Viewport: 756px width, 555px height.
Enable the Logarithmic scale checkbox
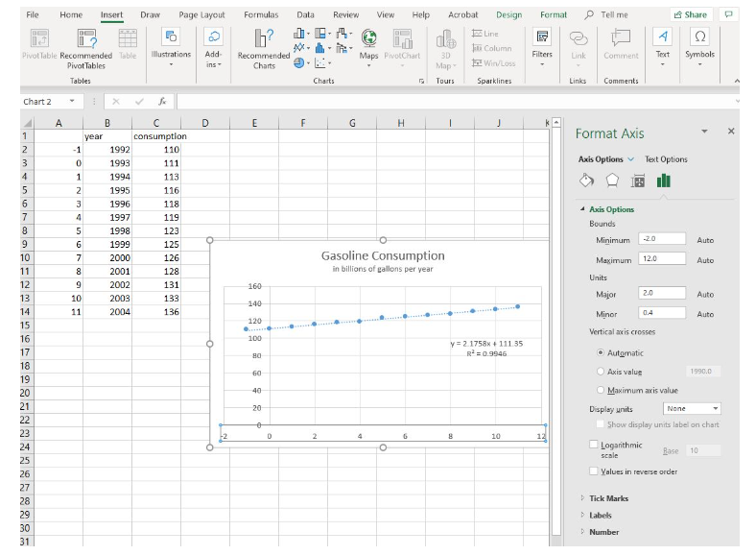594,444
